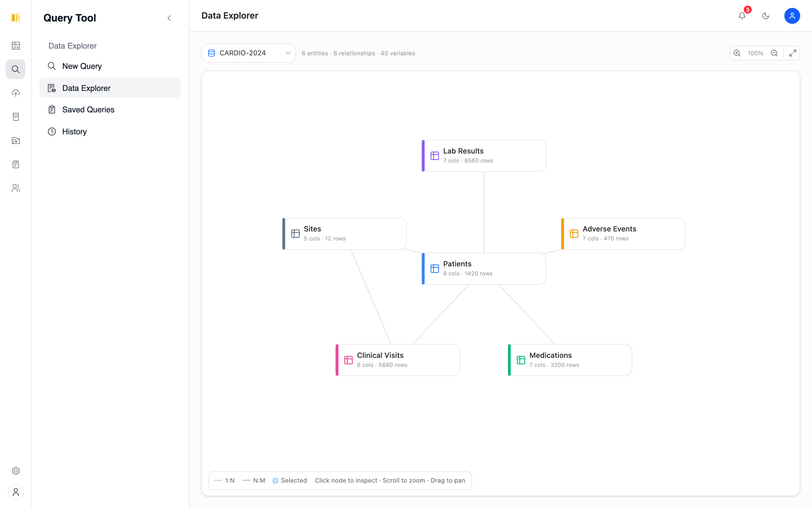Open the CARDIO-2024 dataset dropdown
The height and width of the screenshot is (508, 812).
coord(248,53)
